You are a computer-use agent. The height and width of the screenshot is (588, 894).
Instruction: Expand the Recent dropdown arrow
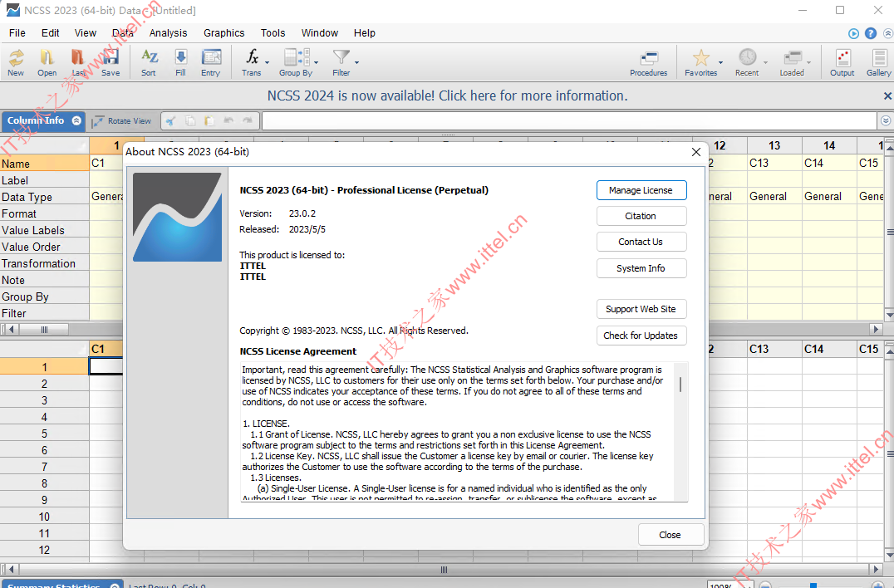(765, 62)
